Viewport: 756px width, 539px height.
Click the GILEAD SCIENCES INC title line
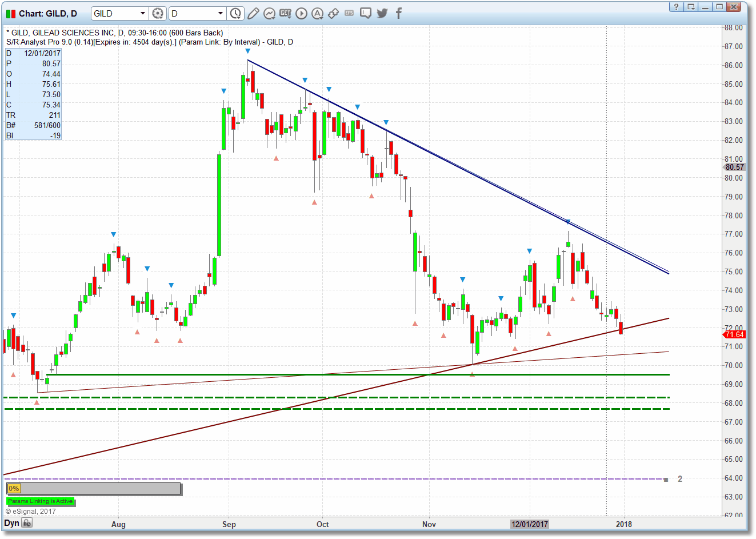pos(115,33)
